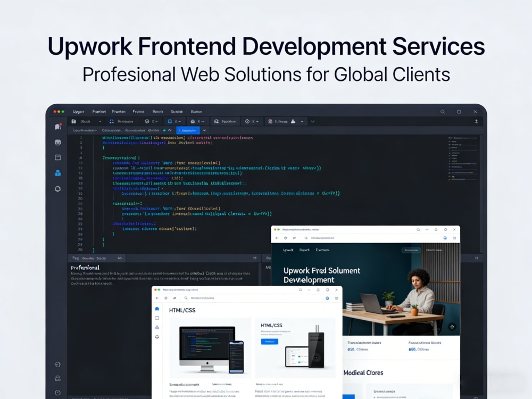Click the power icon at the editor sidebar bottom

[57, 393]
